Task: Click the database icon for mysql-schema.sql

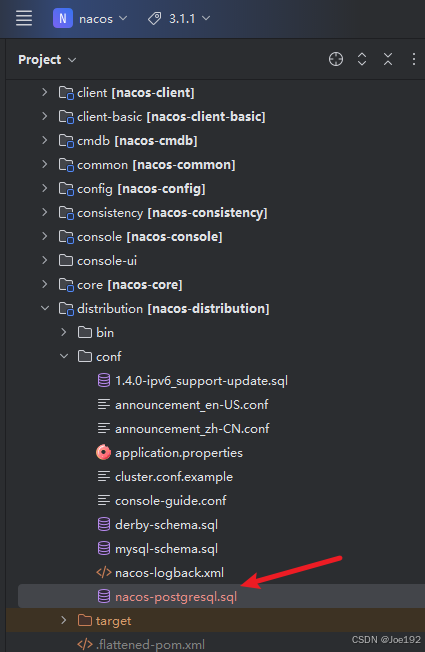Action: tap(104, 548)
